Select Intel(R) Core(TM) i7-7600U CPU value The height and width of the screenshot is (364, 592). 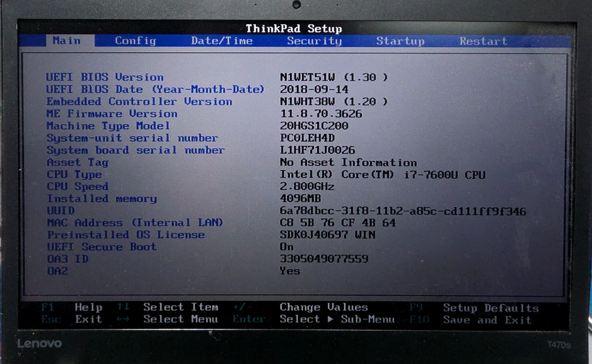pos(382,175)
